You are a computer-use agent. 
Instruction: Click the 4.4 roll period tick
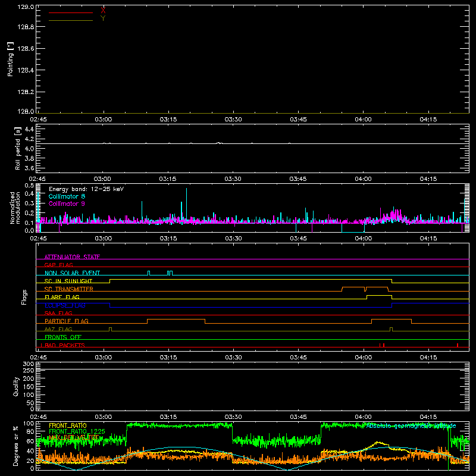click(x=29, y=129)
